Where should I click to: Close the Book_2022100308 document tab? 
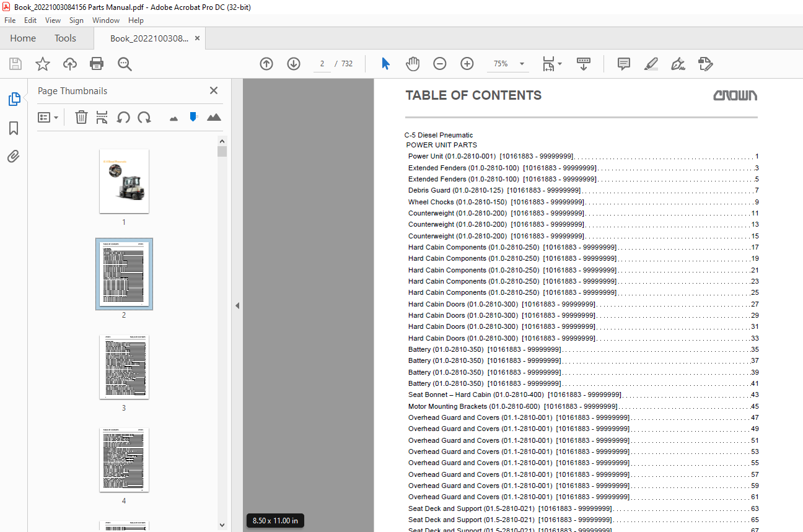click(197, 38)
